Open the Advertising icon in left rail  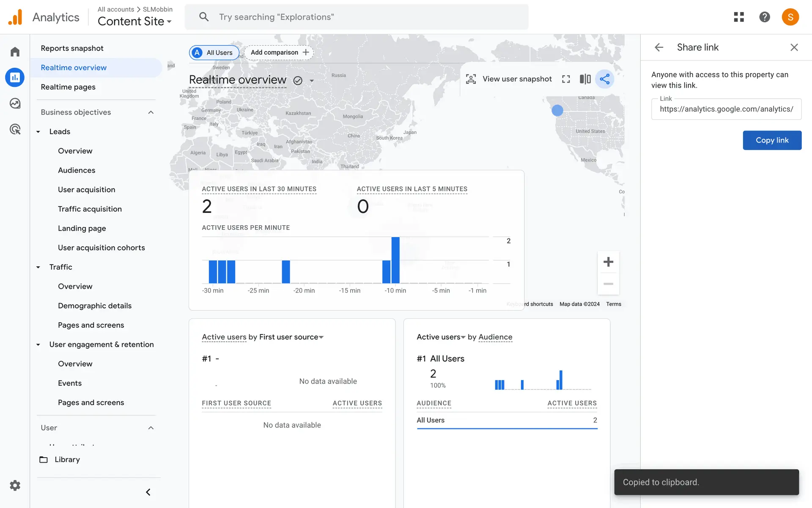point(15,129)
